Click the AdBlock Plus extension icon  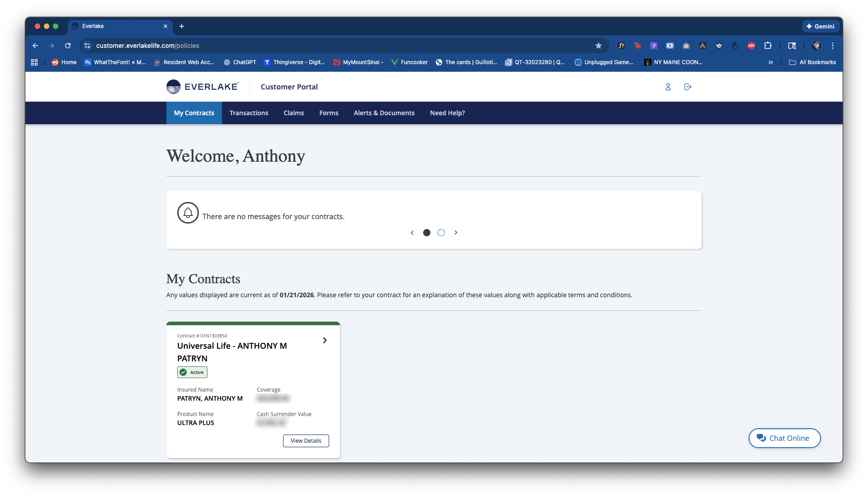tap(751, 46)
